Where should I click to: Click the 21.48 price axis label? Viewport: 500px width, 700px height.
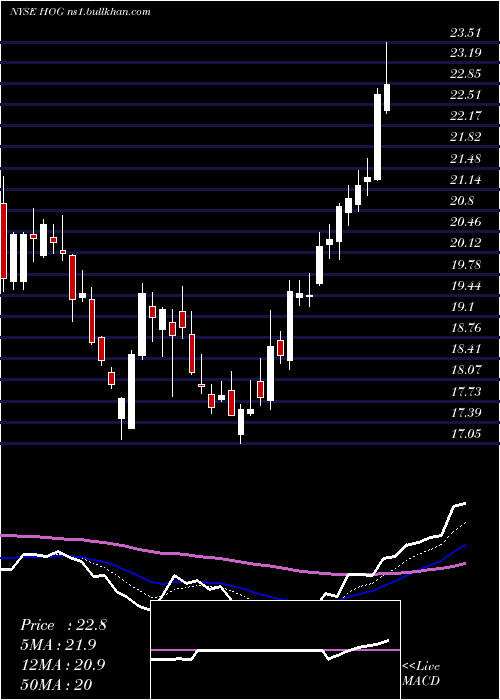coord(466,158)
